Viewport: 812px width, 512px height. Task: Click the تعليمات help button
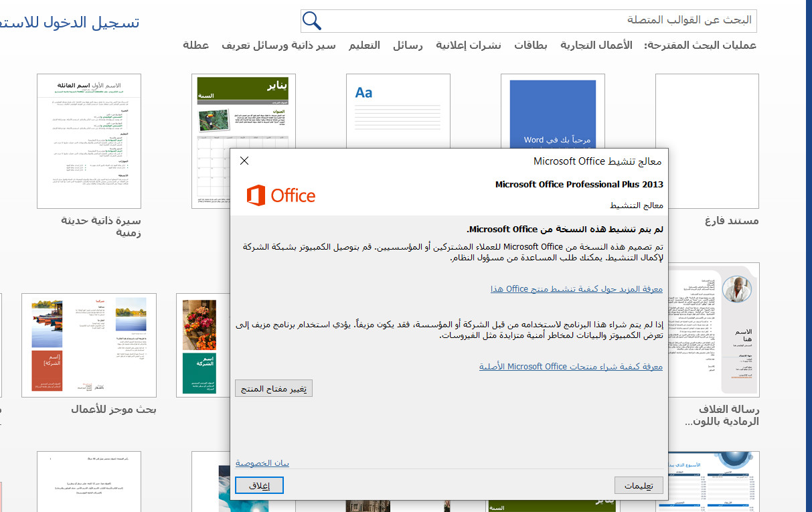click(x=639, y=486)
